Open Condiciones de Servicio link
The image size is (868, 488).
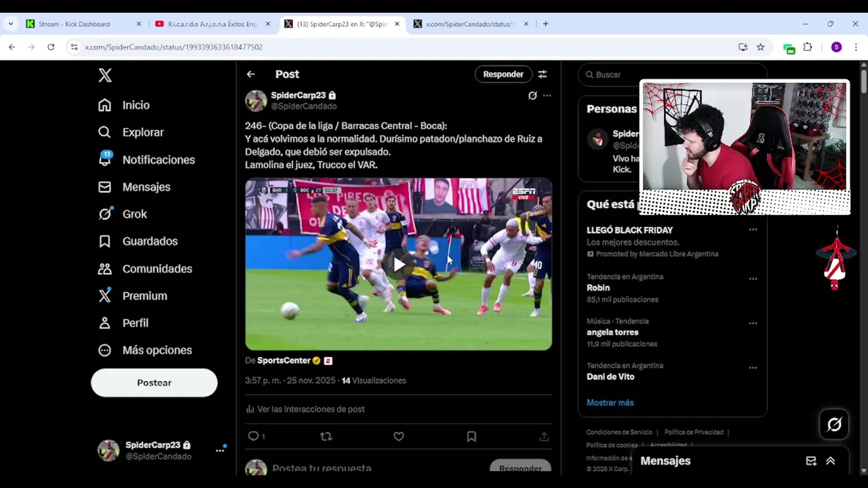coord(619,432)
